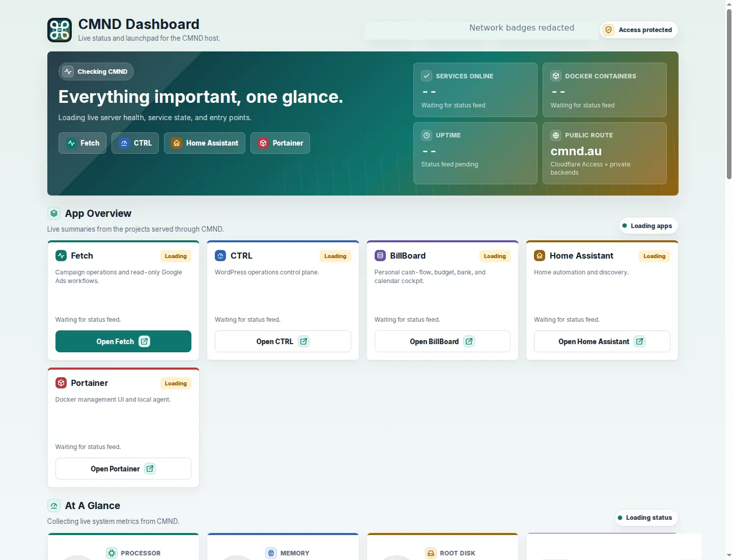Click the clock icon beside Uptime

pos(427,135)
